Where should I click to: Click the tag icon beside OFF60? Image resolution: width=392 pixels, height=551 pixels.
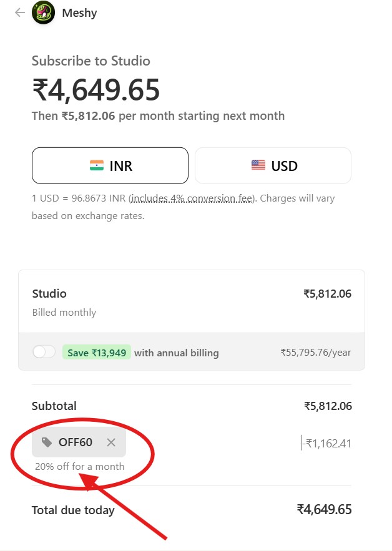tap(47, 442)
